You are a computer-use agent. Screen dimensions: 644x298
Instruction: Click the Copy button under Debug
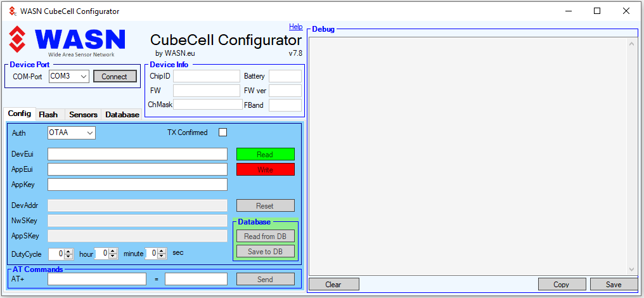(562, 284)
